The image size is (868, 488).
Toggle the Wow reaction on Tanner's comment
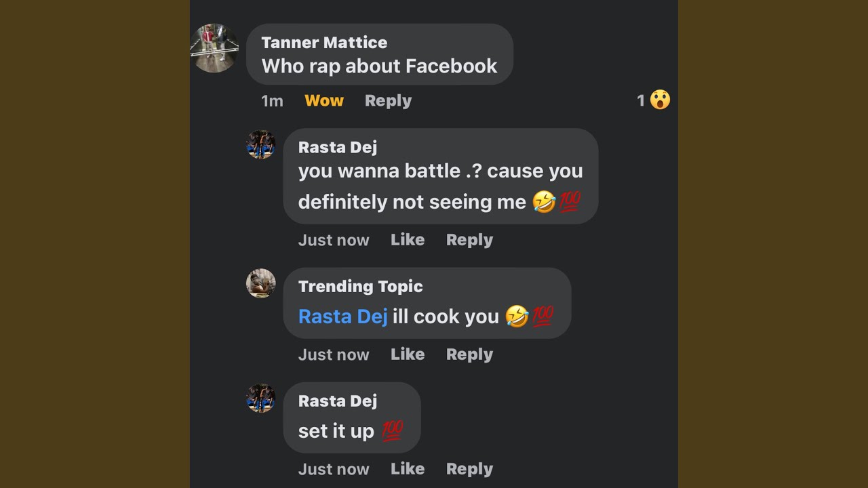[x=324, y=101]
